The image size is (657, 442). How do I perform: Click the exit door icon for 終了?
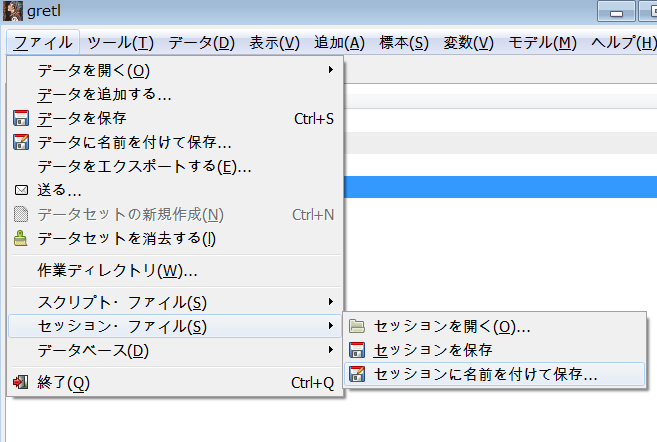point(22,382)
